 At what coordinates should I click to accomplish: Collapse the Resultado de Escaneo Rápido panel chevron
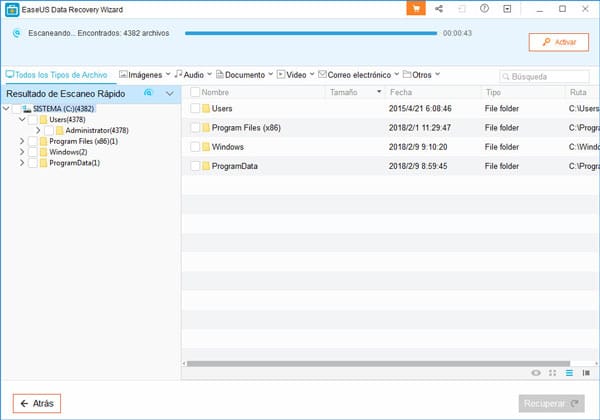[170, 93]
